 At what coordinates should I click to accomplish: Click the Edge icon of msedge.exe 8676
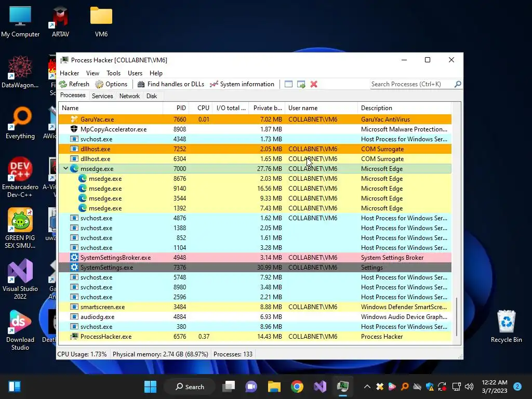click(x=83, y=179)
